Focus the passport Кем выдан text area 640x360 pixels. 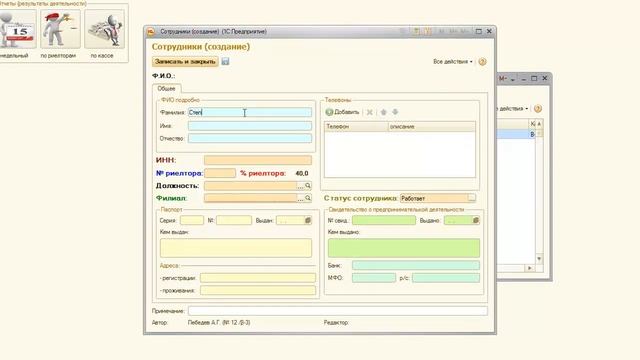click(x=236, y=248)
